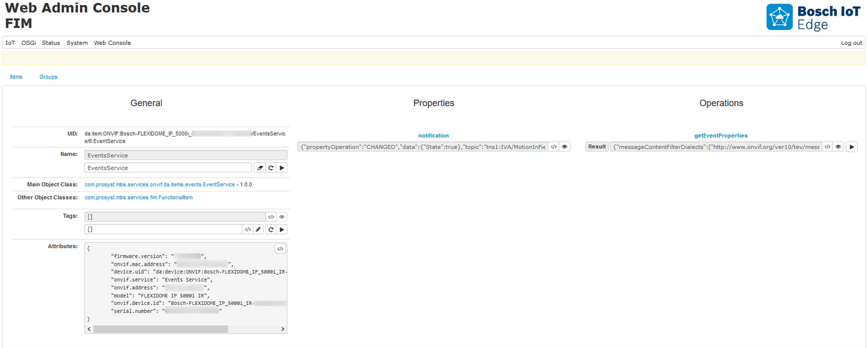
Task: Click the Result button
Action: click(x=597, y=147)
